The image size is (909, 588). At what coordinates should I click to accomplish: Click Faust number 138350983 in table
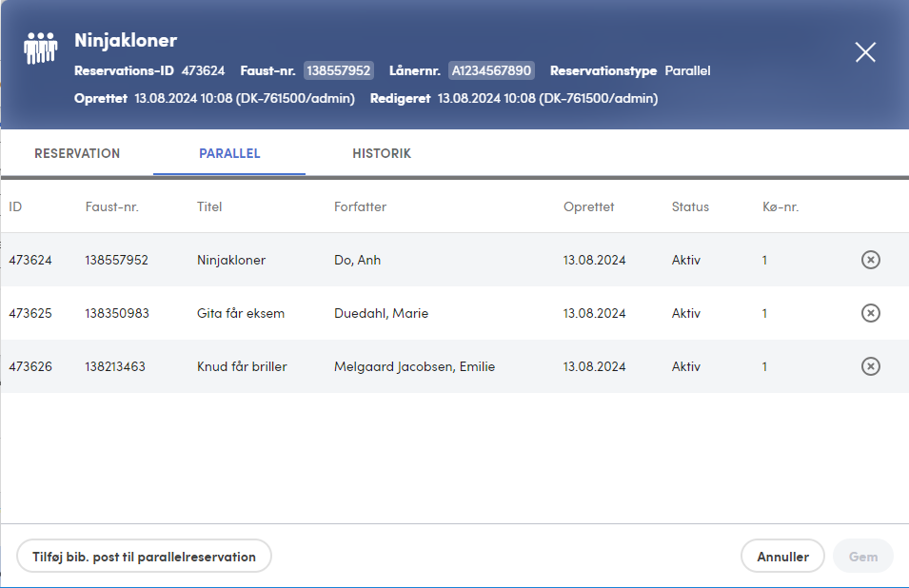[116, 313]
